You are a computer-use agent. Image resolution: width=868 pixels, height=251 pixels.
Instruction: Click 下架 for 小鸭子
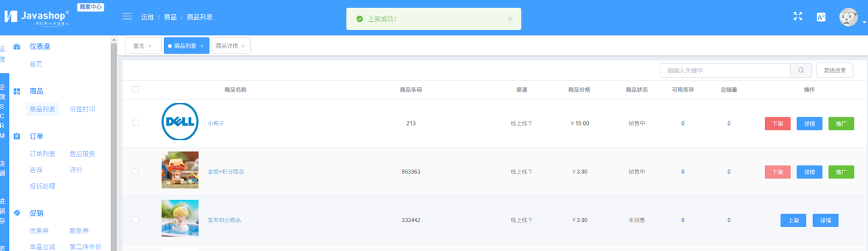point(777,123)
